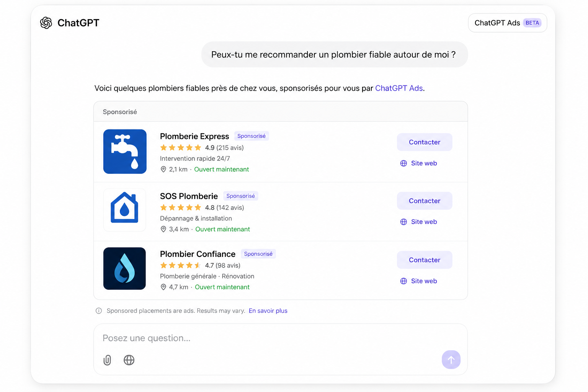
Task: Click "Ouvert maintenant" under SOS Plomberie
Action: 223,229
